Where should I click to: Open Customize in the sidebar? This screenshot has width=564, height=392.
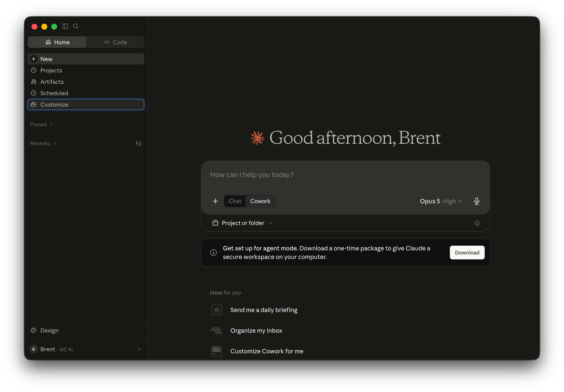(x=86, y=105)
